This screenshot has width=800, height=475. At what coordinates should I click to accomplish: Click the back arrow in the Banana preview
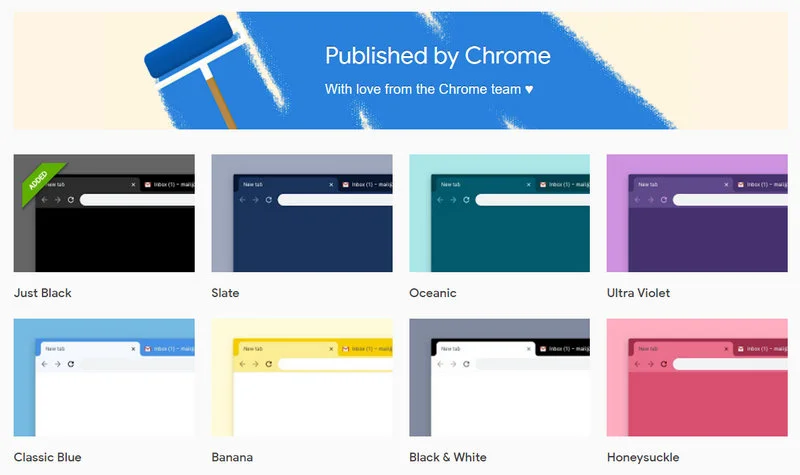242,364
